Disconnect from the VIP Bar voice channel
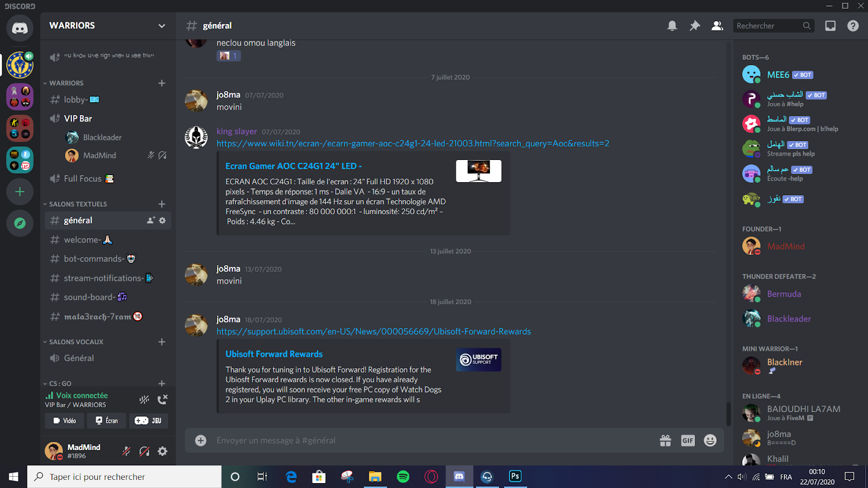This screenshot has width=868, height=488. [162, 399]
